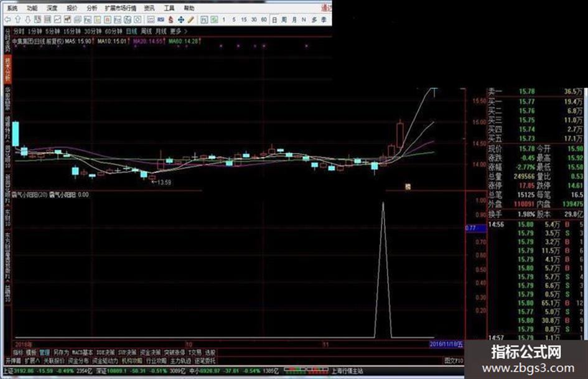Open the 机构攻略 bottom tab
Screen dimensions: 588x379
click(x=132, y=360)
